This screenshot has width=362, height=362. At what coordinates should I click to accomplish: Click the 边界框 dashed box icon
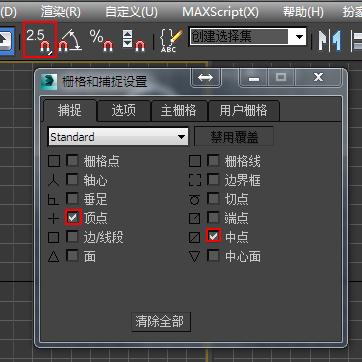pyautogui.click(x=195, y=181)
